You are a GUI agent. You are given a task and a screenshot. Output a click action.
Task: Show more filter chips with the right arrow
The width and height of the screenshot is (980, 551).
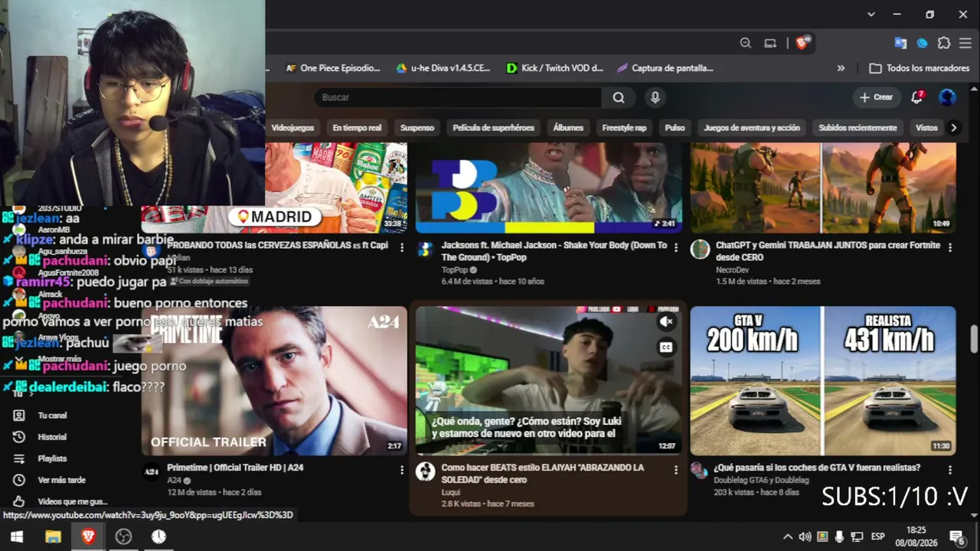coord(953,128)
